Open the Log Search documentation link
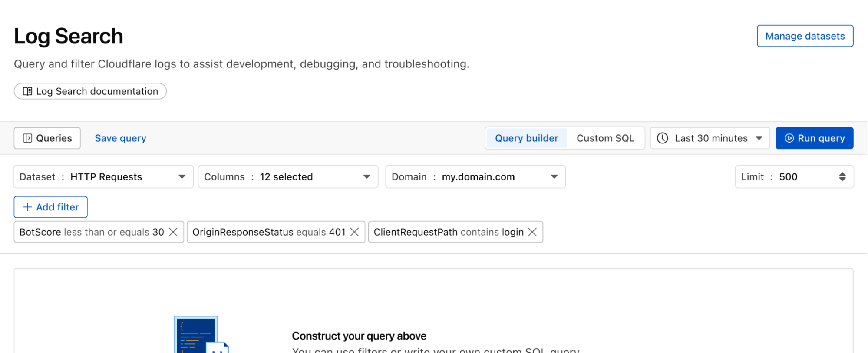 pyautogui.click(x=90, y=91)
